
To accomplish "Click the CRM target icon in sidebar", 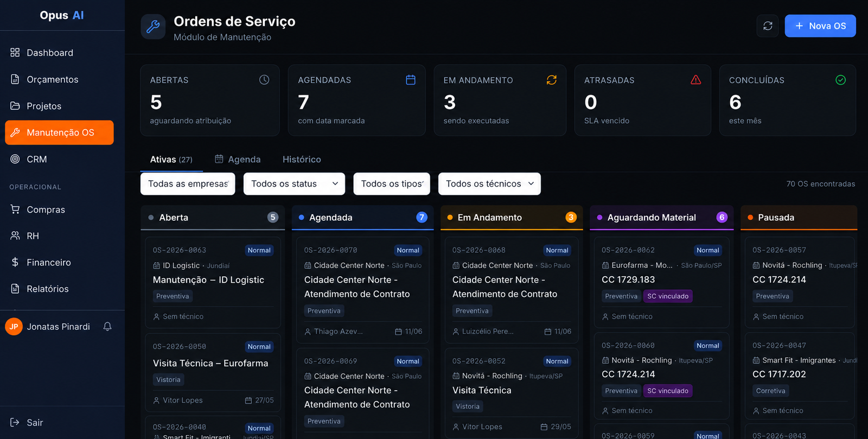I will (x=15, y=159).
